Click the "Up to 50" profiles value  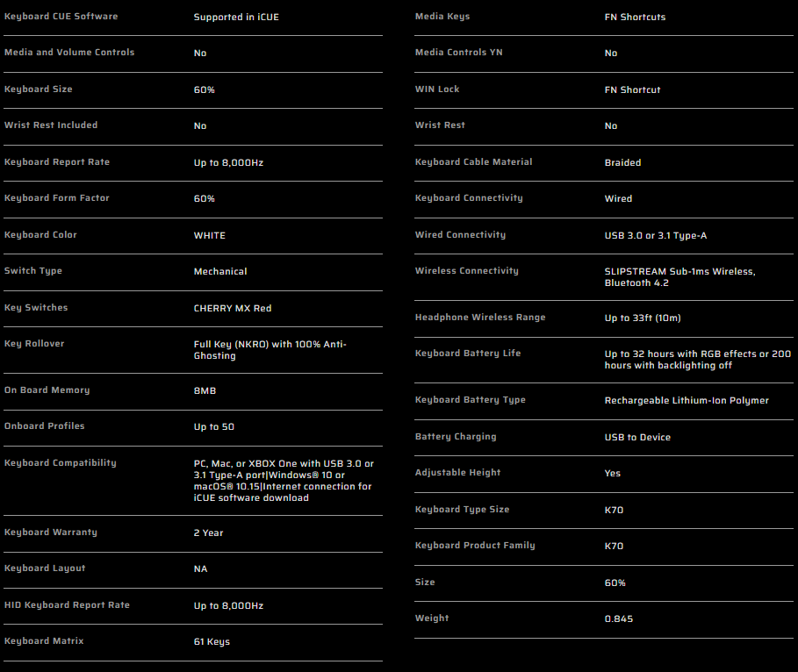(x=214, y=427)
